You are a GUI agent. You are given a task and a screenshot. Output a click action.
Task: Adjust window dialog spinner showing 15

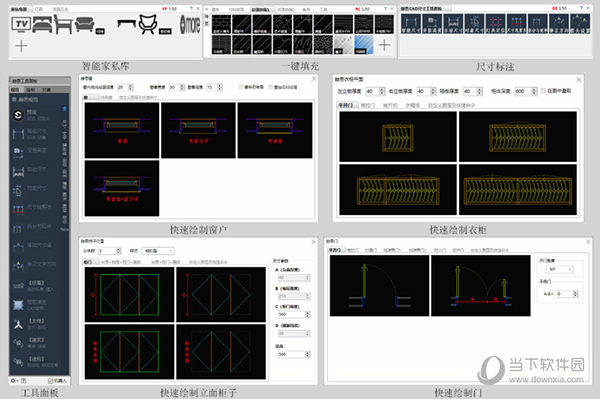[215, 87]
